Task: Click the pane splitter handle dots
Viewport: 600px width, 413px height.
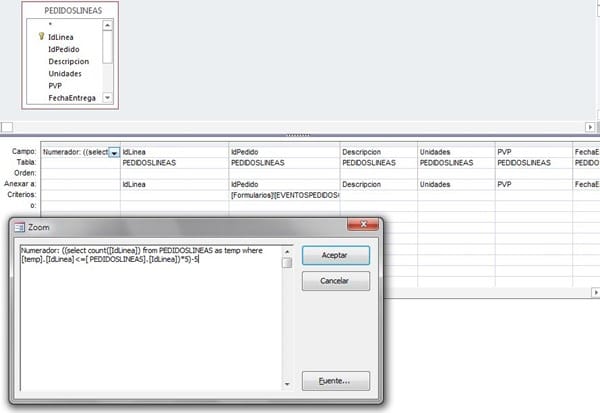Action: (x=298, y=135)
